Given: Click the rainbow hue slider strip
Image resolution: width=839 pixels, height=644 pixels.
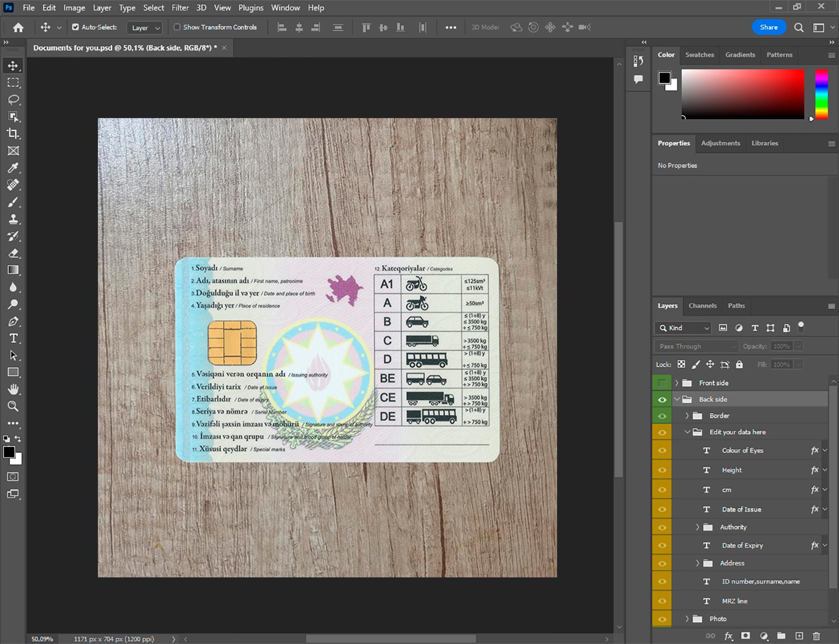Looking at the screenshot, I should (821, 93).
